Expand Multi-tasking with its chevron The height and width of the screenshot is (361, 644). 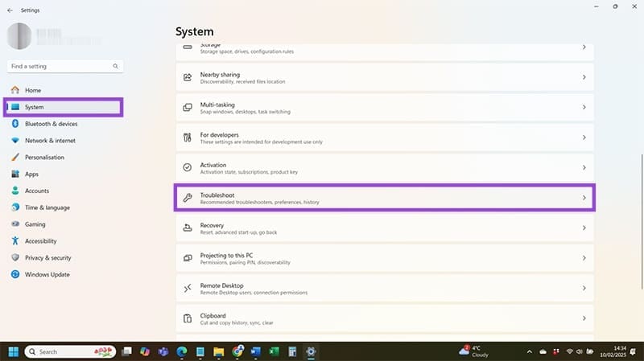coord(584,108)
